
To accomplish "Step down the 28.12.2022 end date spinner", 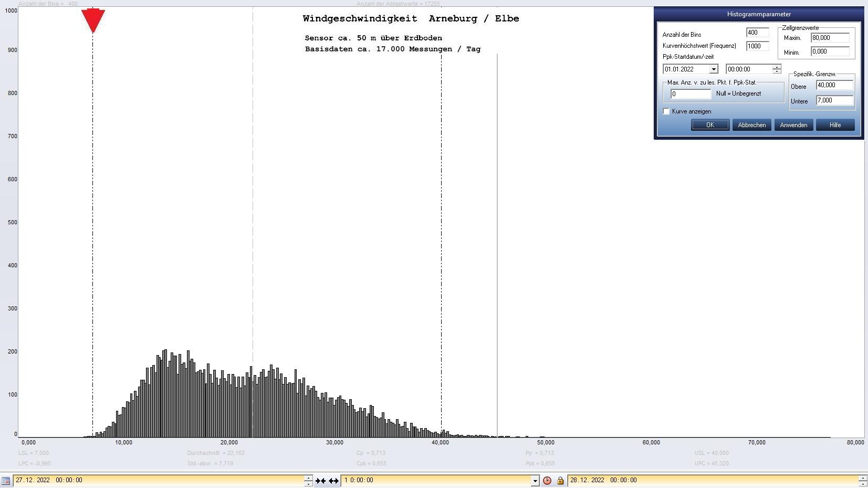I will 862,483.
